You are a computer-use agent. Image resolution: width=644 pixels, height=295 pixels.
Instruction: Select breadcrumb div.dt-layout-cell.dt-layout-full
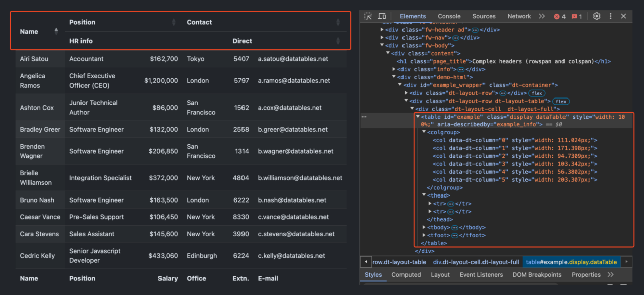(x=476, y=262)
